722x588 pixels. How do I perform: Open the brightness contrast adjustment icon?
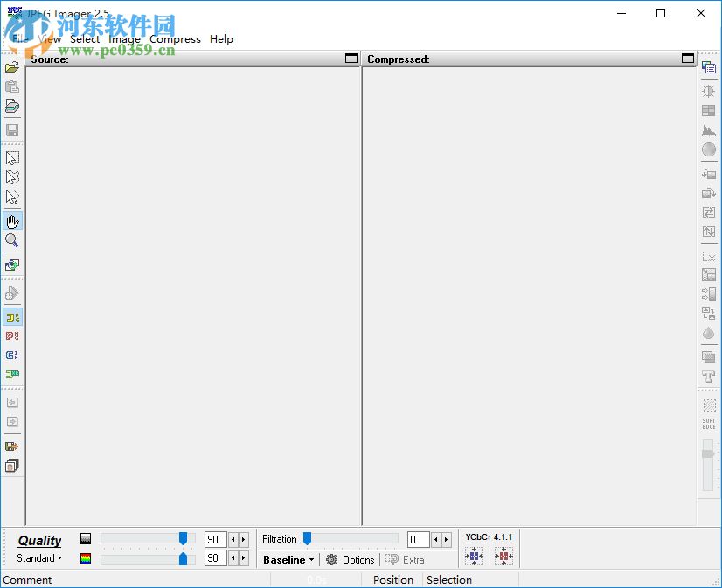(709, 91)
